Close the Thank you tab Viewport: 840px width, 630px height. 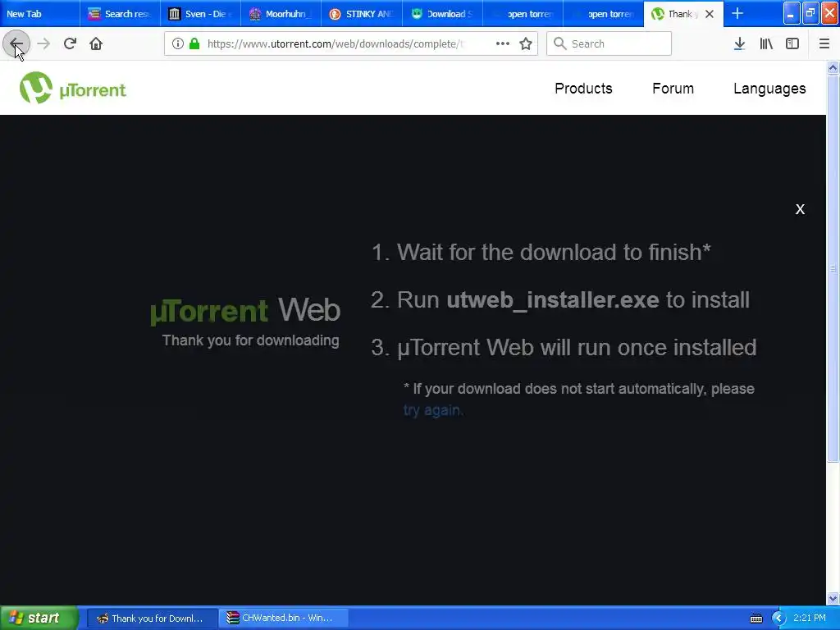click(x=710, y=14)
